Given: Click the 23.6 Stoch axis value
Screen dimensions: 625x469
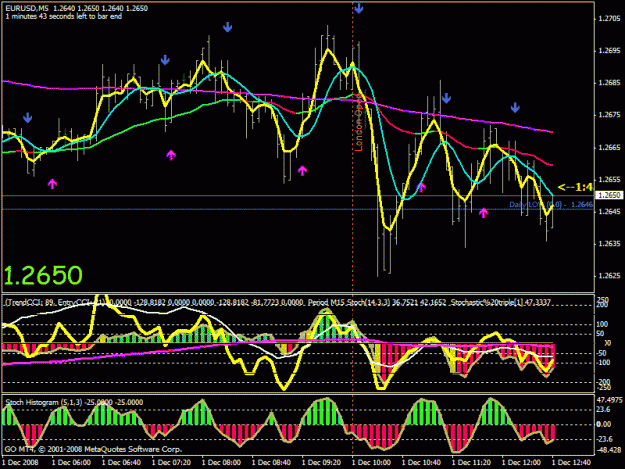Looking at the screenshot, I should pyautogui.click(x=603, y=409).
